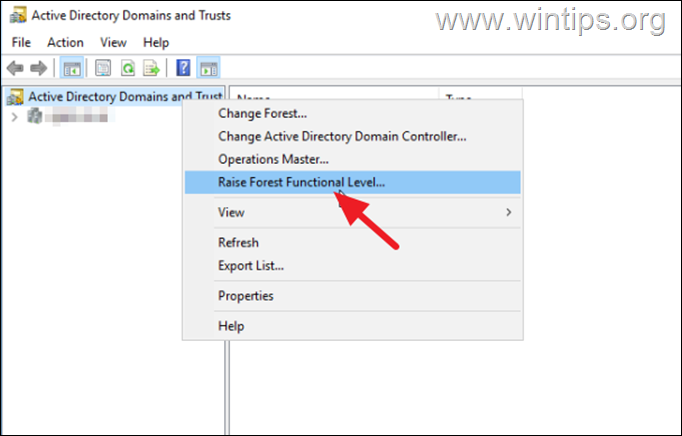Open the Help menu in menu bar
The height and width of the screenshot is (436, 682).
point(156,43)
